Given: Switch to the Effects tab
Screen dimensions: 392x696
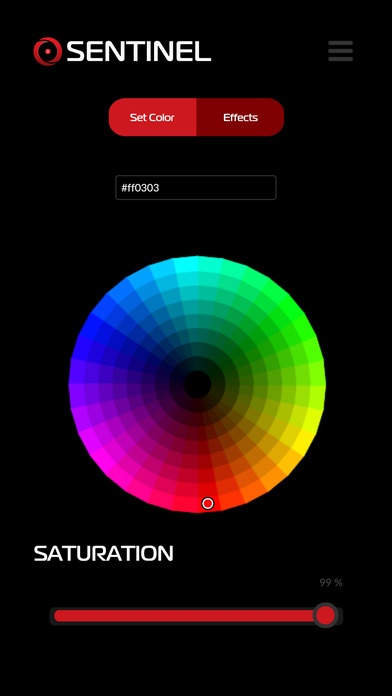Looking at the screenshot, I should click(x=240, y=117).
